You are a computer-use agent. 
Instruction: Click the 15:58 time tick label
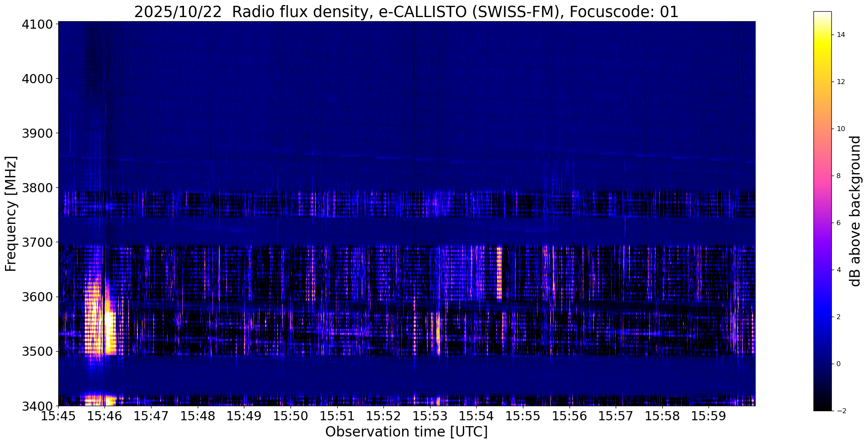662,416
